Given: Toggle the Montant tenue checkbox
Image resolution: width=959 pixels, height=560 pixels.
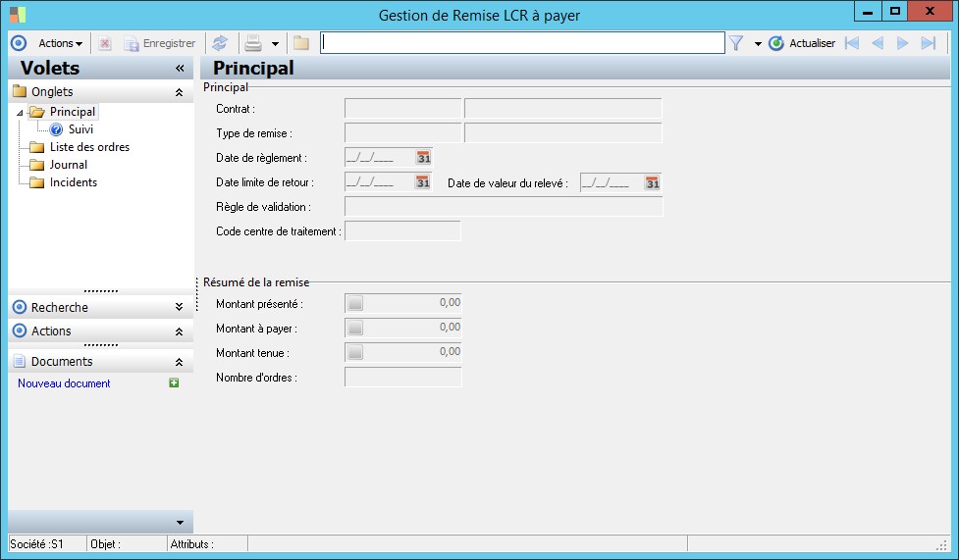Looking at the screenshot, I should tap(355, 352).
